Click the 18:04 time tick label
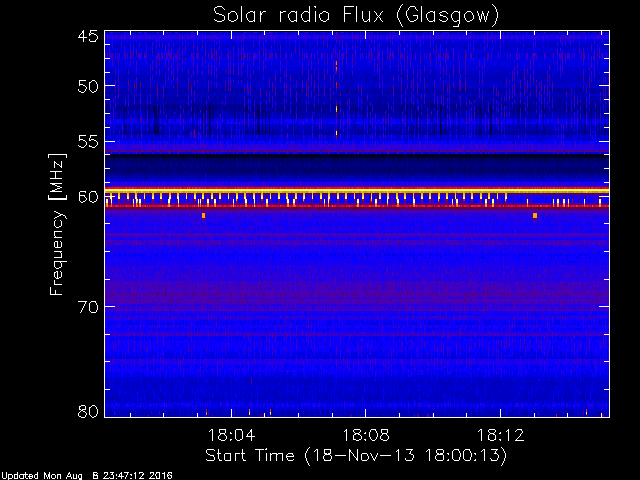Screen dimensions: 640x480 point(231,435)
